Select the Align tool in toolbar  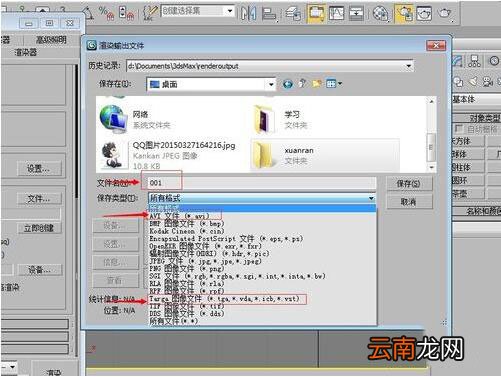pos(269,13)
